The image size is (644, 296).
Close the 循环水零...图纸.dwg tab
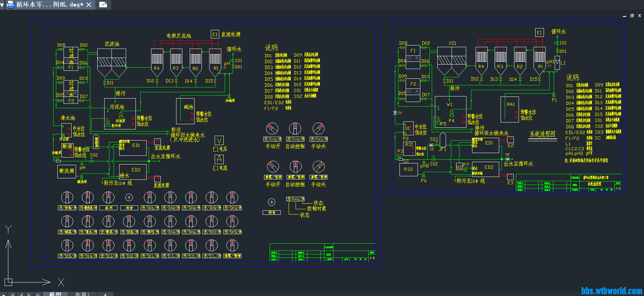tap(89, 5)
